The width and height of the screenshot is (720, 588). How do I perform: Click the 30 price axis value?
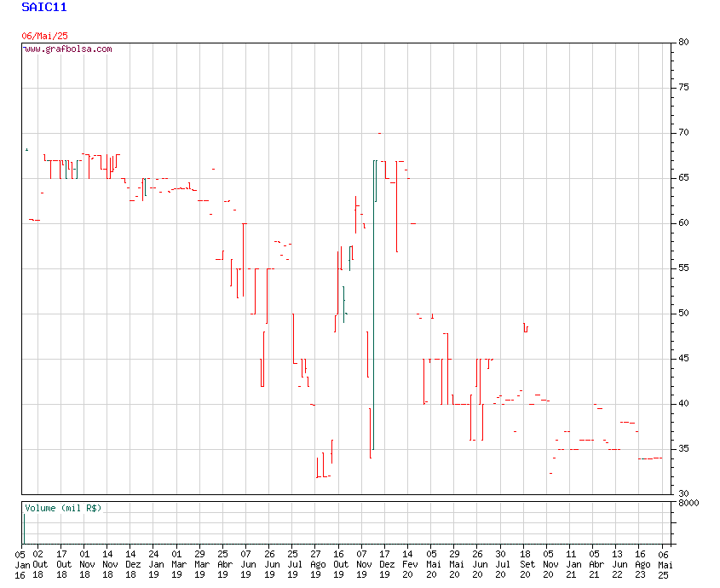683,493
